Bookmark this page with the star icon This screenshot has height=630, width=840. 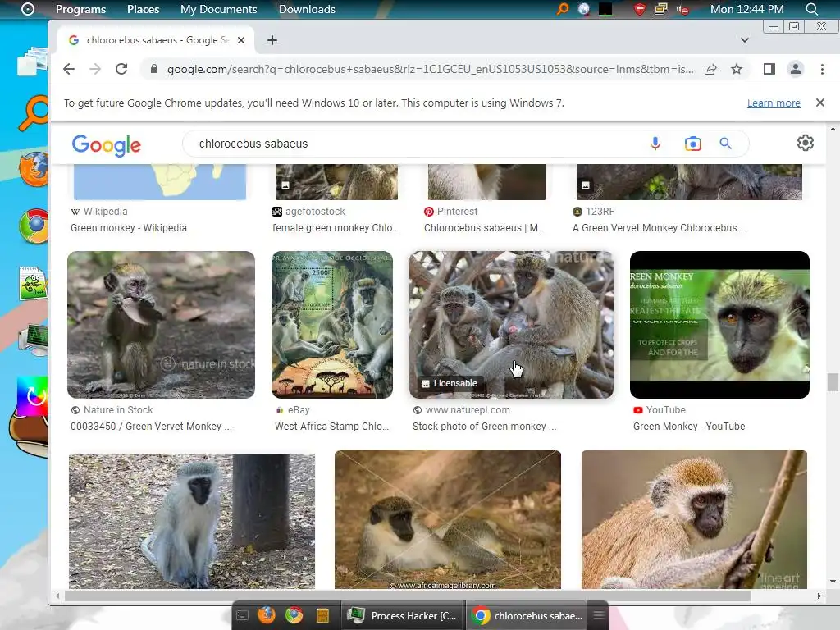click(737, 69)
